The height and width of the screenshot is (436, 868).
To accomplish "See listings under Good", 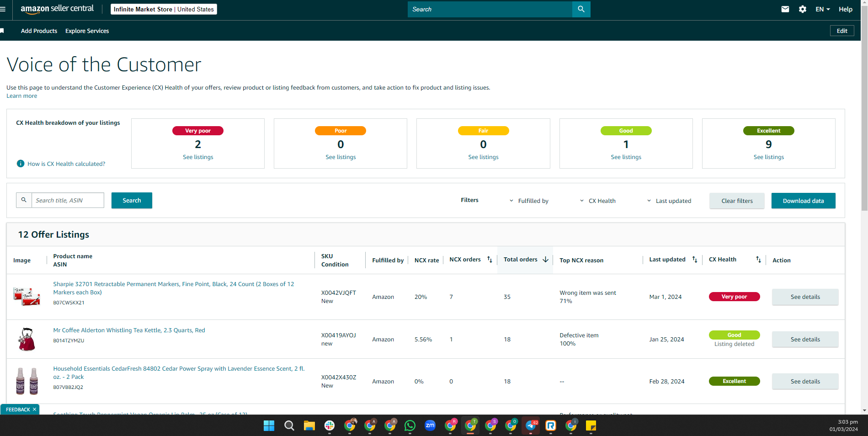I will pos(626,157).
